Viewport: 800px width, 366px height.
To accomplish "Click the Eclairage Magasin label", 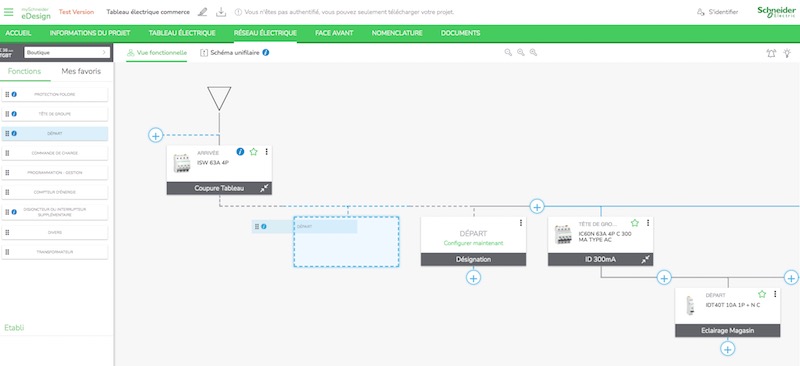I will tap(728, 331).
